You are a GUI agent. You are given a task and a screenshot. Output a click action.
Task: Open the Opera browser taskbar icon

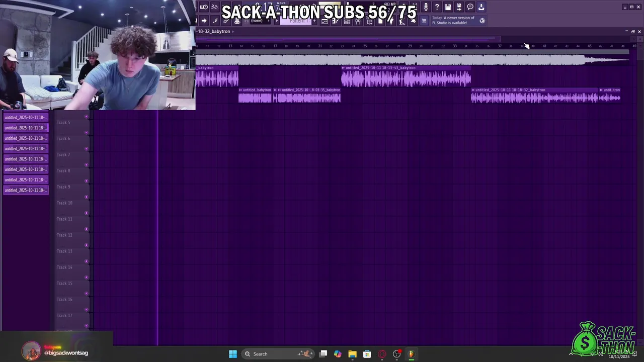382,354
